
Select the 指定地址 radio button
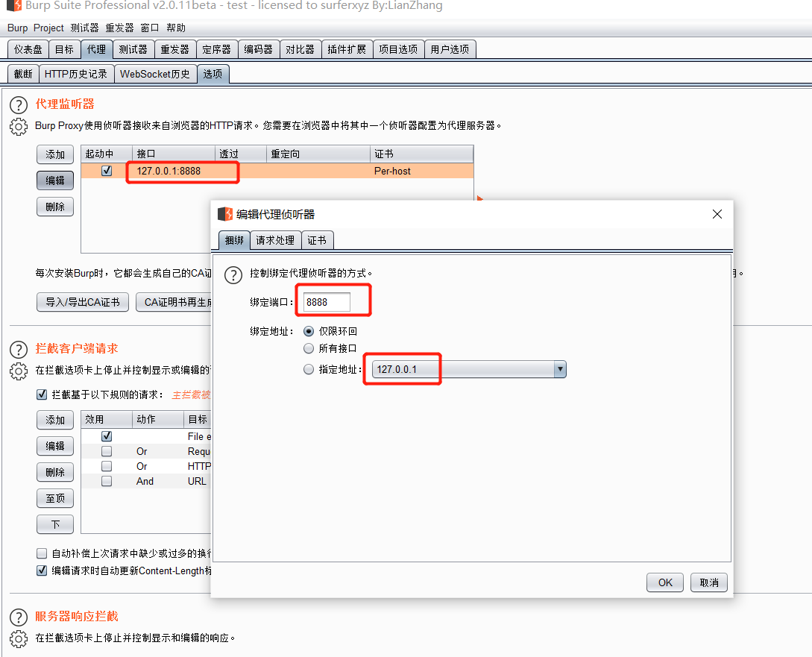pos(309,369)
